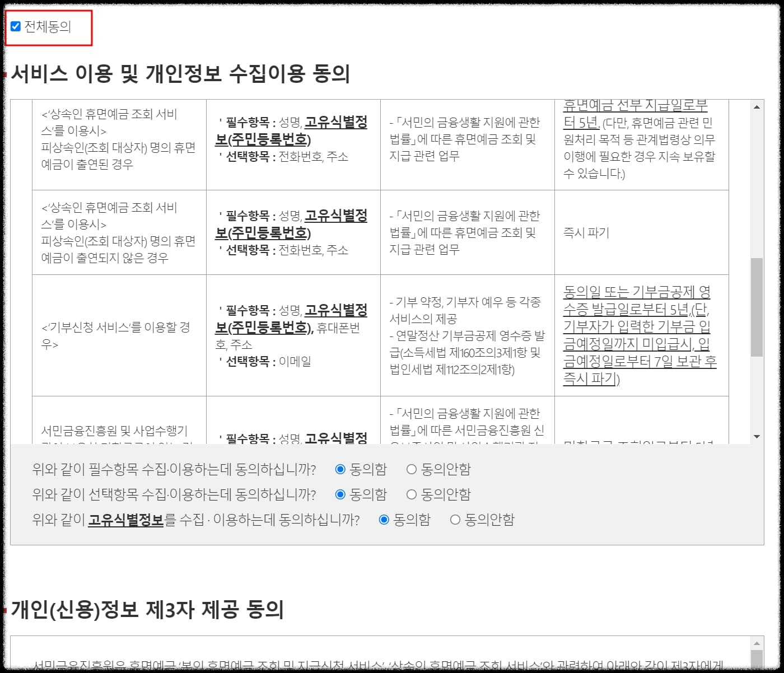784x673 pixels.
Task: Choose 동의함 for optional items consent
Action: tap(340, 494)
